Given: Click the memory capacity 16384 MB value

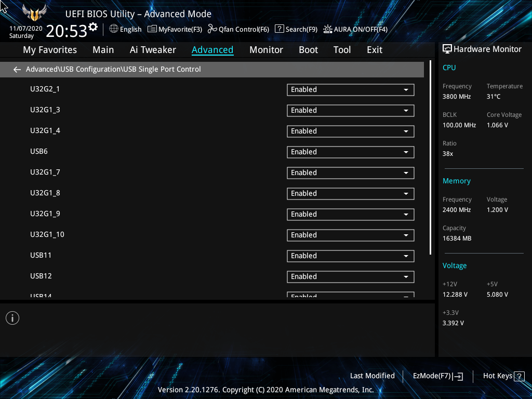Looking at the screenshot, I should (457, 238).
